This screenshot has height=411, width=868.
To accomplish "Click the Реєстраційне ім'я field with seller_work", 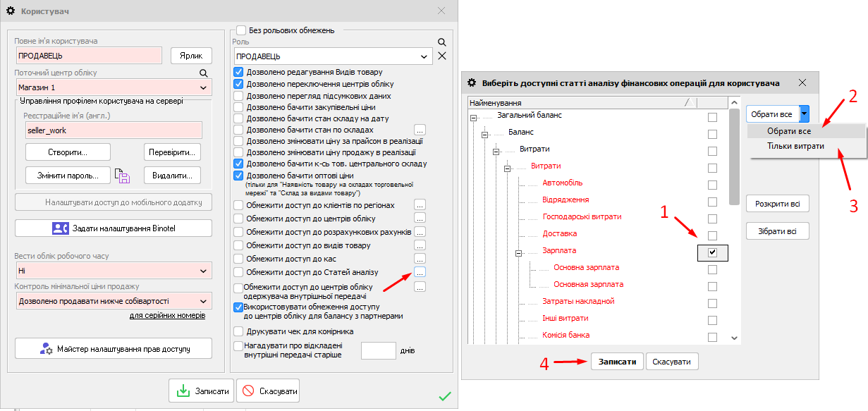I will 113,130.
